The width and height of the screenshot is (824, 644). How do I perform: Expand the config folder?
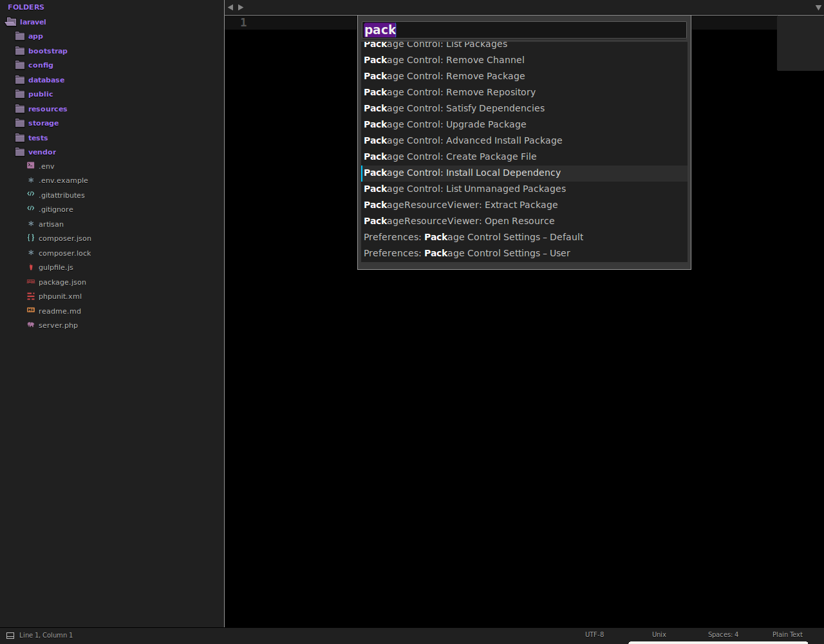[20, 65]
